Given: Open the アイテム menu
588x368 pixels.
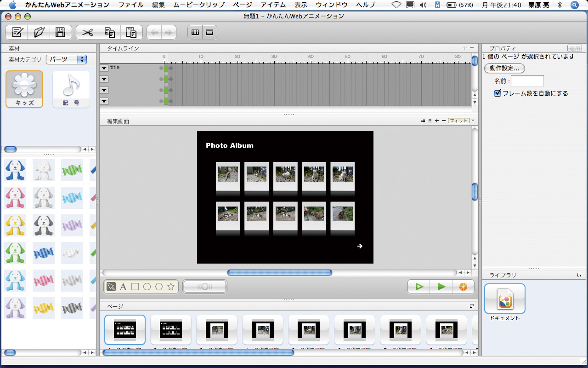Looking at the screenshot, I should [x=273, y=5].
